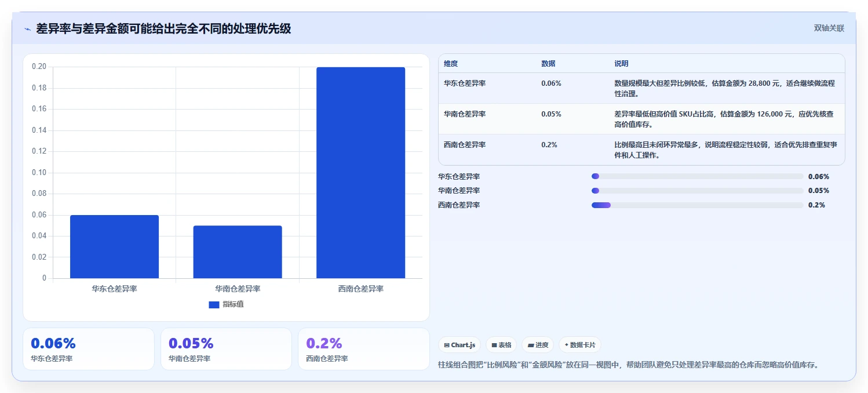This screenshot has height=393, width=868.
Task: Click the 华东仓差异率 progress bar track
Action: 697,176
